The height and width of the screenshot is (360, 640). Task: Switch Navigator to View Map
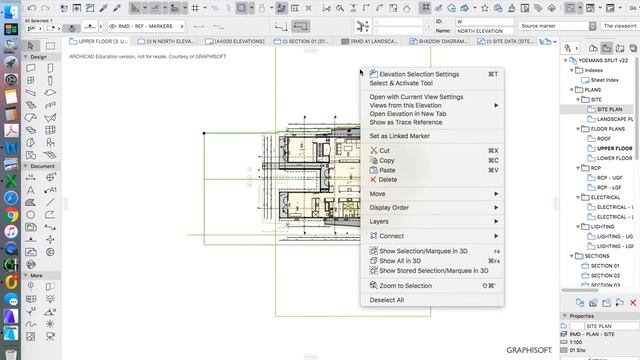(x=607, y=48)
